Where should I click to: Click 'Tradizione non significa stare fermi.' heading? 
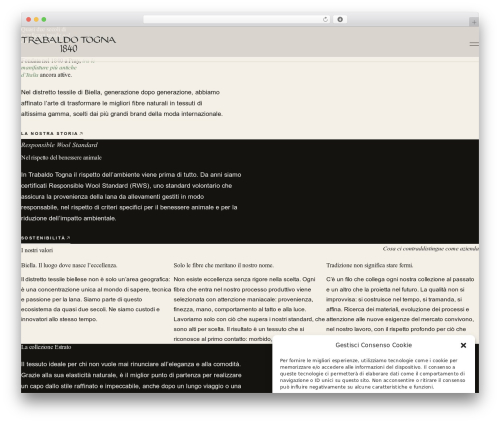pyautogui.click(x=369, y=265)
